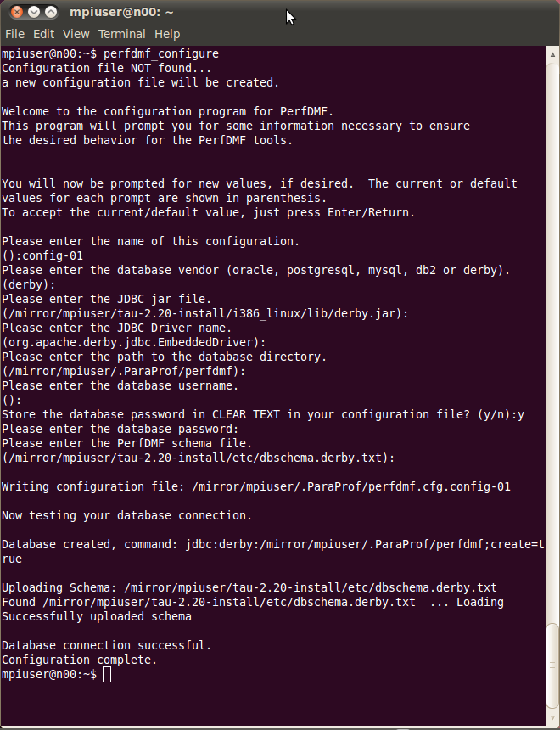The image size is (560, 730).
Task: Click the window title 'mpiuser@n00: ~'
Action: [121, 12]
